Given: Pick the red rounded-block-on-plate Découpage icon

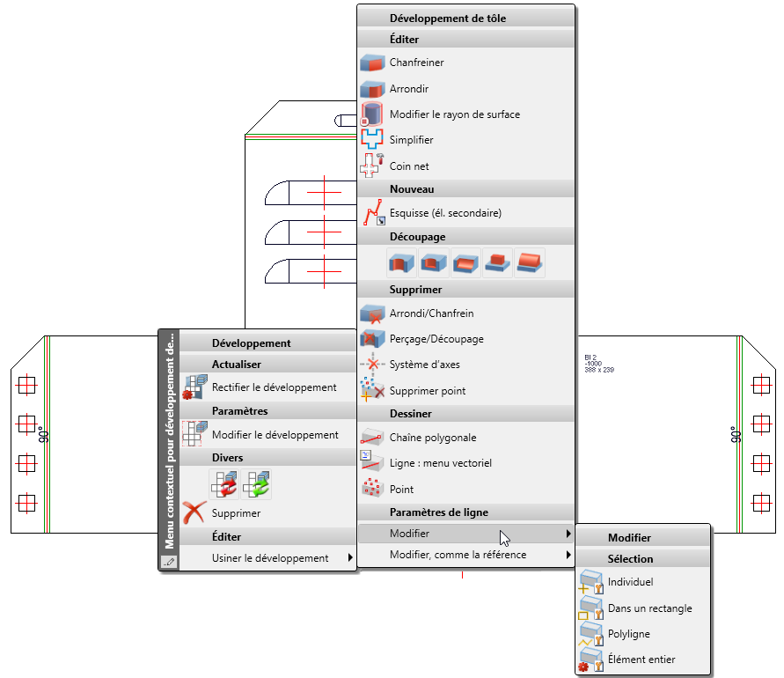Looking at the screenshot, I should [530, 262].
